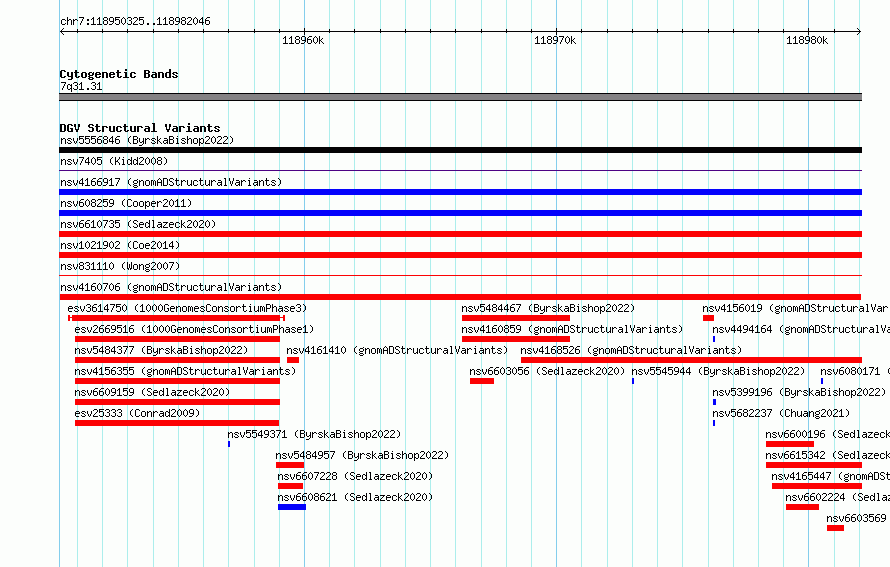The height and width of the screenshot is (567, 890).
Task: Select the red bar under nsv5484467
Action: (516, 318)
